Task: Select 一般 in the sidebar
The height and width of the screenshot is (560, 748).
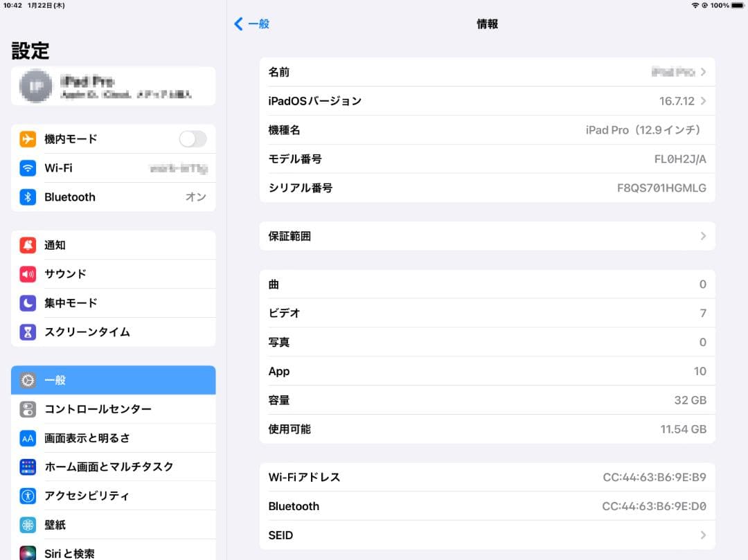Action: [x=113, y=379]
